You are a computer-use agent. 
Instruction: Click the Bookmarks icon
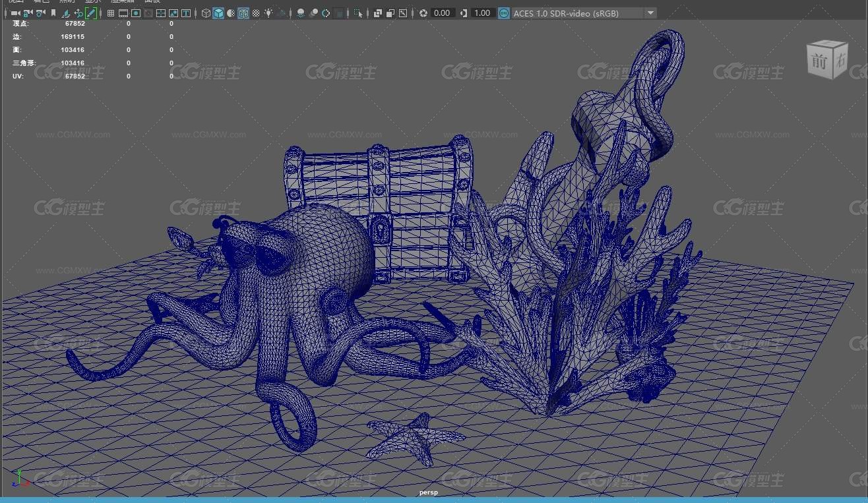53,13
